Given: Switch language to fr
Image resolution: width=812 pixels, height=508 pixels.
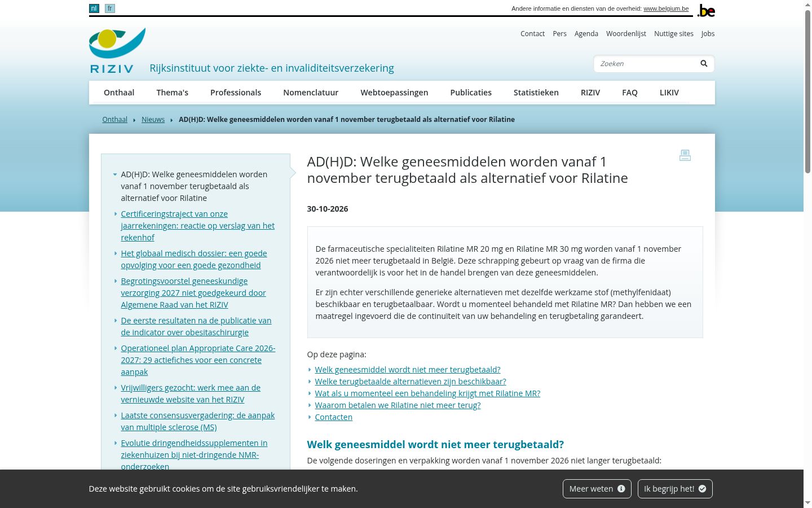Looking at the screenshot, I should 110,8.
